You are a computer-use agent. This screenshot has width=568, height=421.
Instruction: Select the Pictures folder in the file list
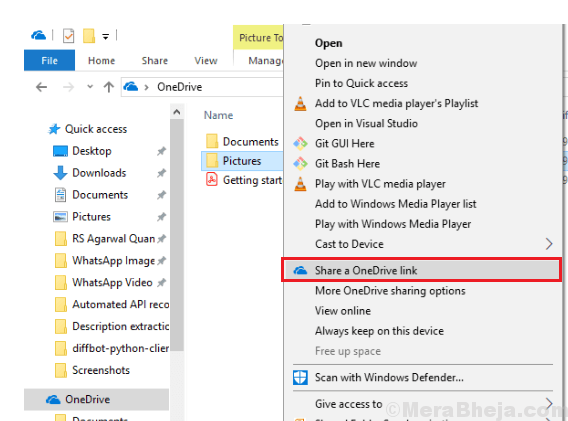(x=242, y=161)
